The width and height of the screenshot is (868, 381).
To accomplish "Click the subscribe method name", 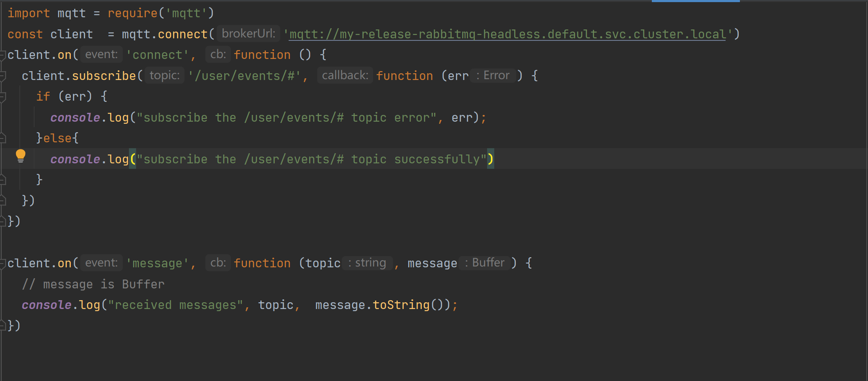I will click(x=104, y=76).
